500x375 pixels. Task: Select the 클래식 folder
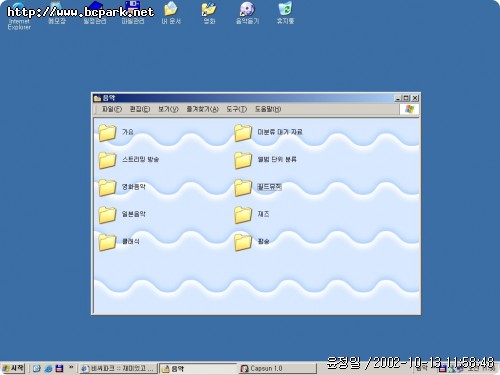click(x=119, y=242)
